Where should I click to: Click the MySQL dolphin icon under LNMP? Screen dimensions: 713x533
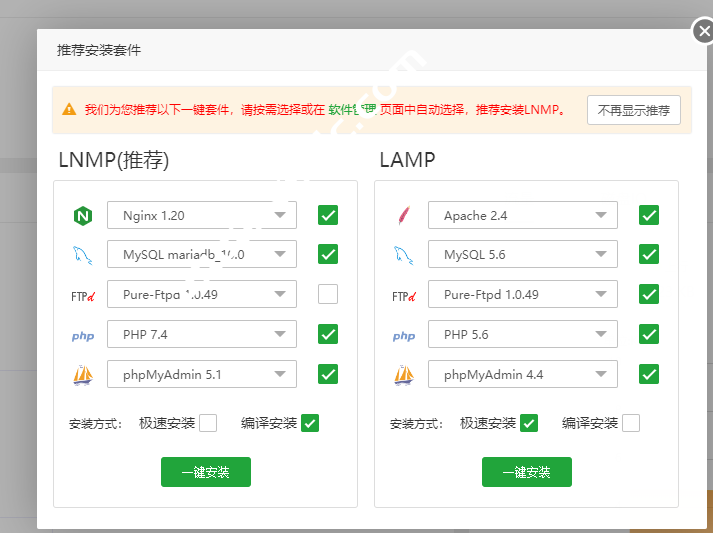(x=82, y=255)
